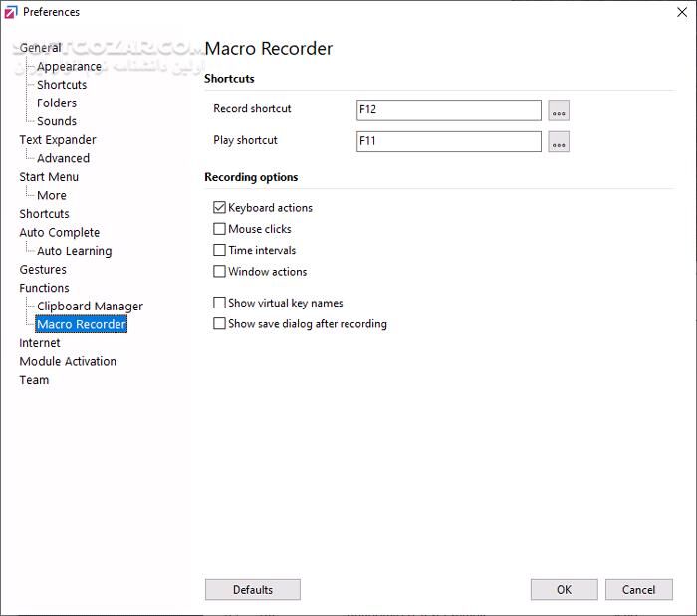Enable Mouse clicks recording
This screenshot has height=616, width=697.
(x=220, y=229)
